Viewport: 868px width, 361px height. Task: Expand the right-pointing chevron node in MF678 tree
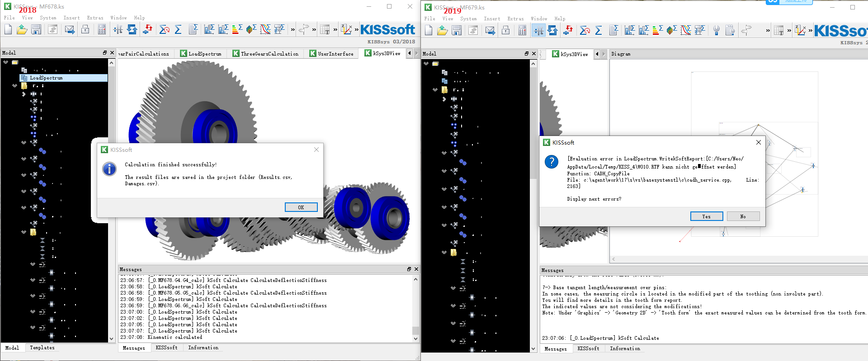tap(24, 94)
